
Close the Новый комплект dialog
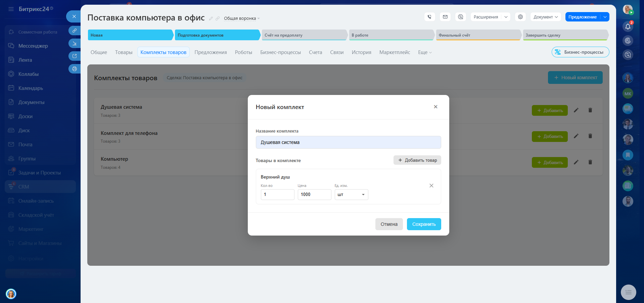435,107
